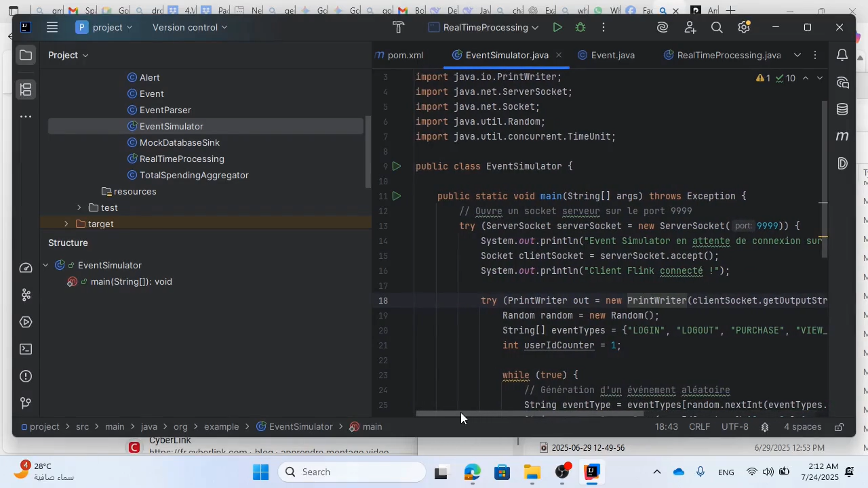Click run gutter icon beside main method
This screenshot has height=488, width=868.
coord(397,196)
